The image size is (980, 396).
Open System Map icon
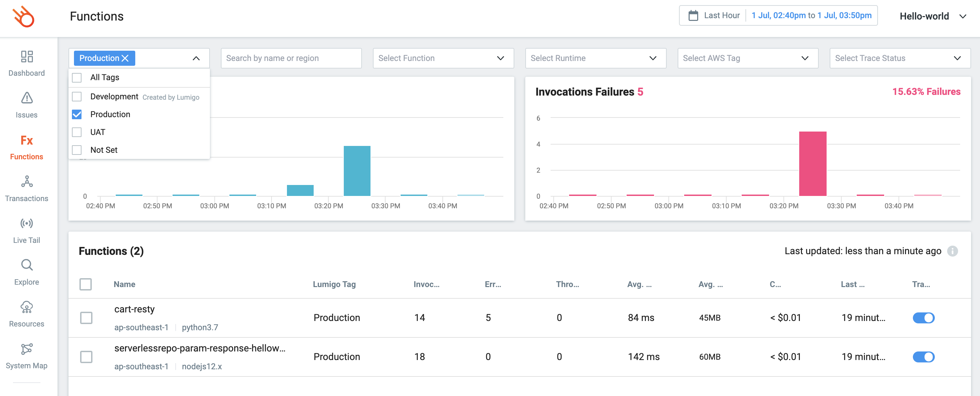pos(27,349)
